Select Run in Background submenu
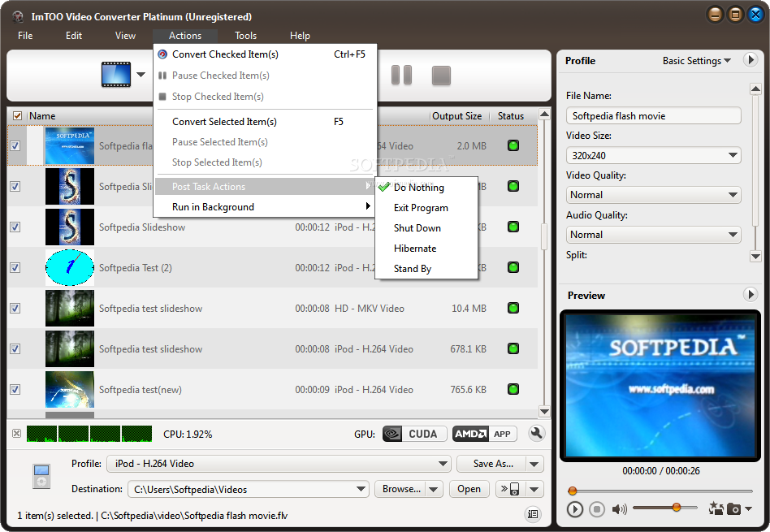The image size is (770, 532). click(x=264, y=207)
